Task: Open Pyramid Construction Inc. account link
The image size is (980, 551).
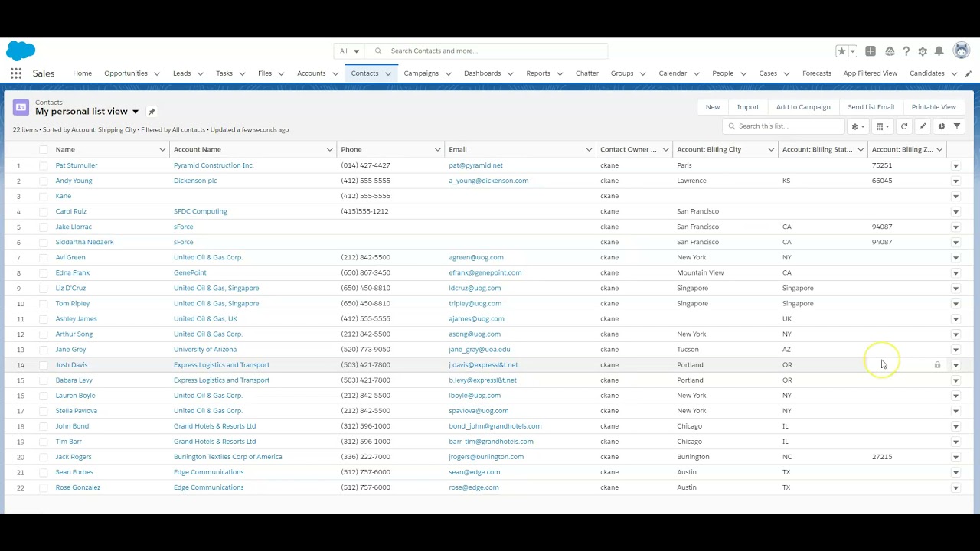Action: pyautogui.click(x=214, y=165)
